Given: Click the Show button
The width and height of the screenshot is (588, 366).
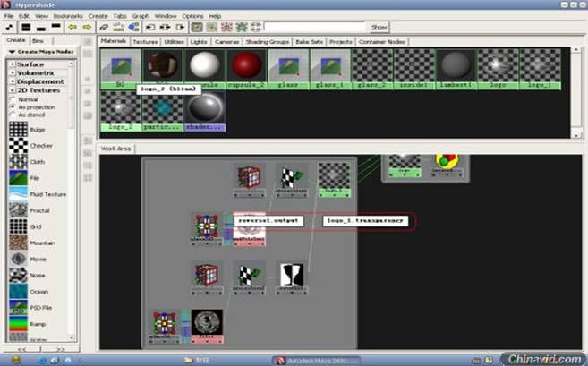Looking at the screenshot, I should point(379,27).
